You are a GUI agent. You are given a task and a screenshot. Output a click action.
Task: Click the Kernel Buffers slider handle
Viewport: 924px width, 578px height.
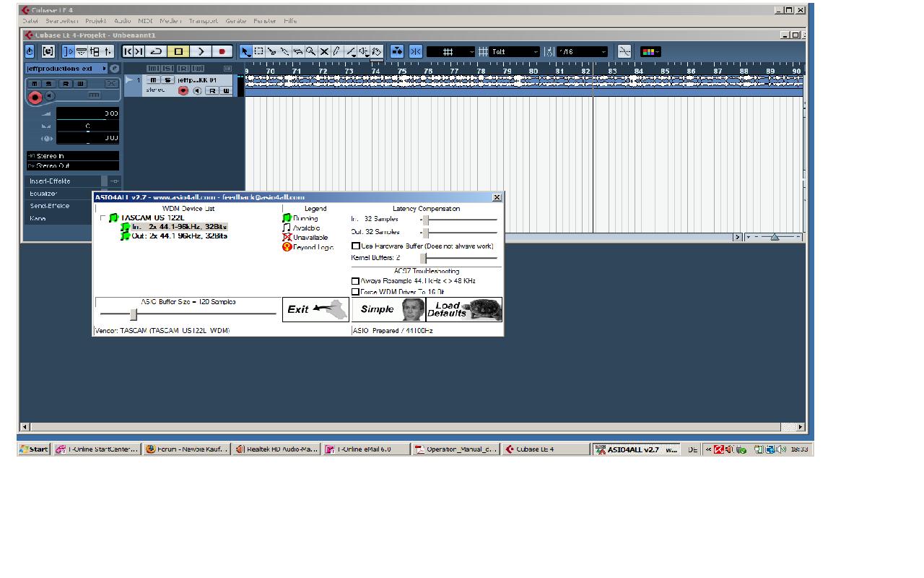424,258
